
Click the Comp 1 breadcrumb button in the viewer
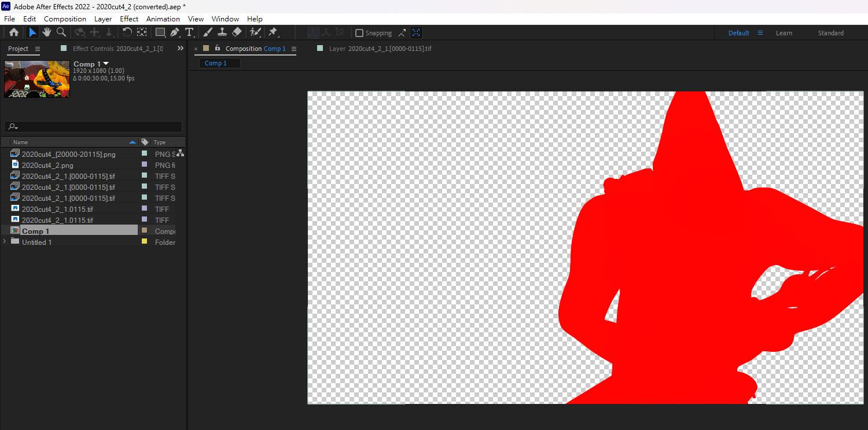click(219, 63)
